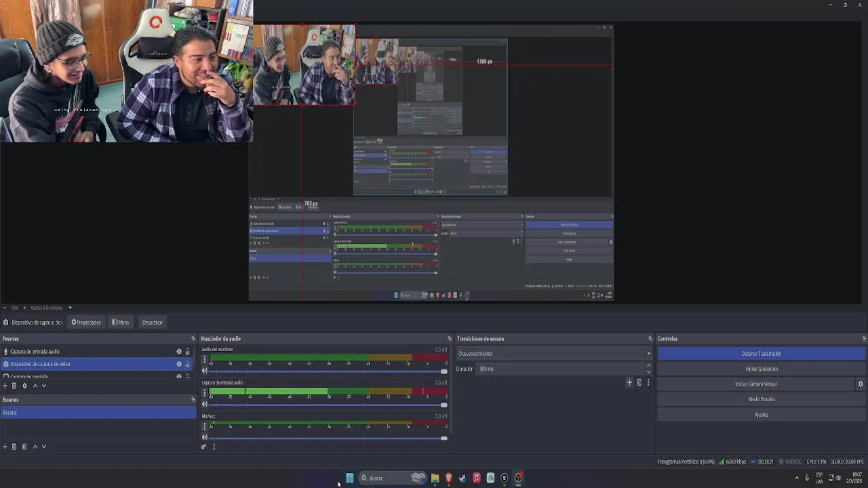Open Brave browser from taskbar
Screen dimensions: 868x488
[448, 478]
